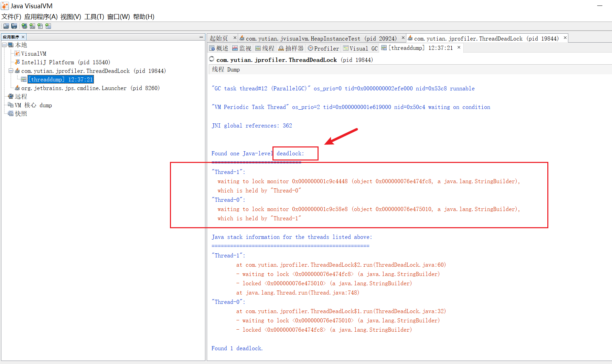Viewport: 612px width, 364px height.
Task: Open the Visual GC tab
Action: 360,48
